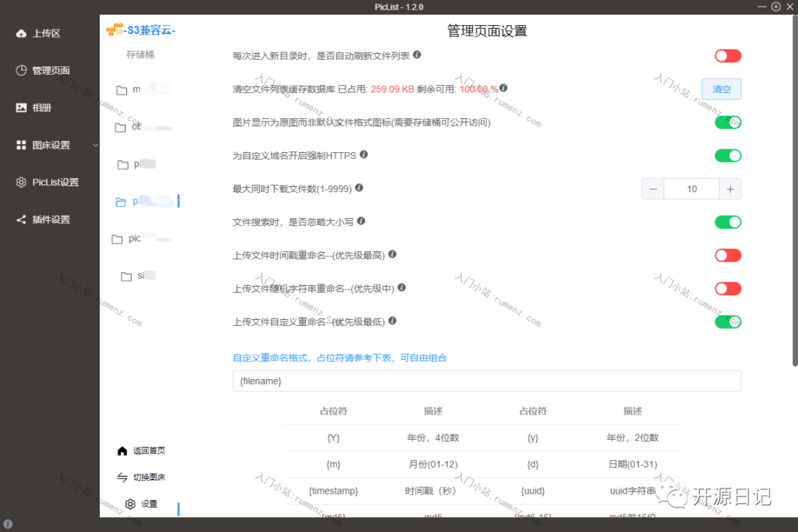Select the bucket folder starting with ot
Image resolution: width=798 pixels, height=532 pixels.
(x=143, y=127)
